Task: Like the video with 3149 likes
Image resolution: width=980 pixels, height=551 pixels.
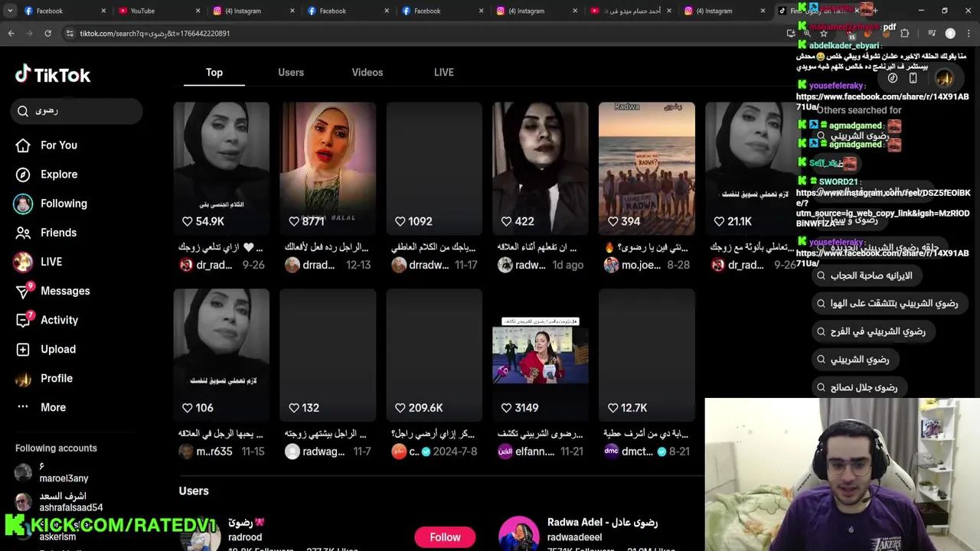Action: (506, 408)
